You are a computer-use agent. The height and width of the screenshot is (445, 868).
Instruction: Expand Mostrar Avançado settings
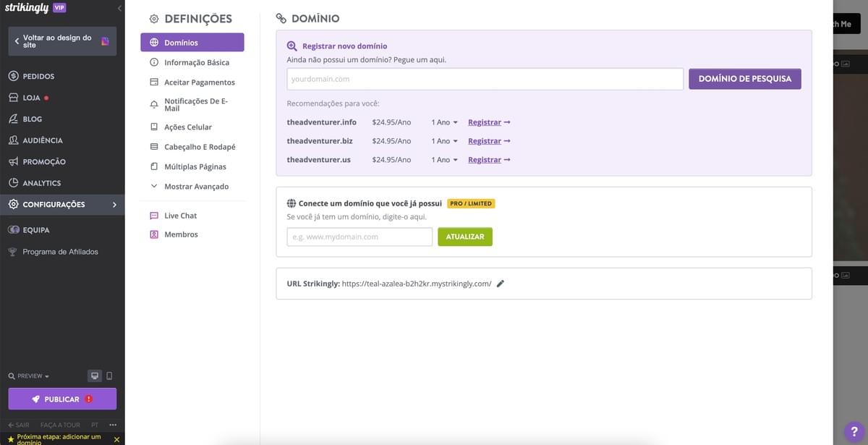coord(195,187)
